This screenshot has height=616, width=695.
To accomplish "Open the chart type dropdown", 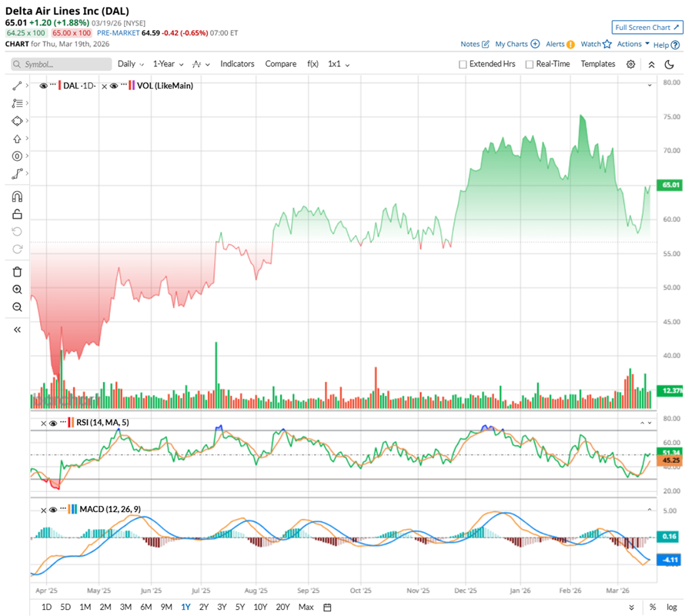I will click(x=201, y=65).
